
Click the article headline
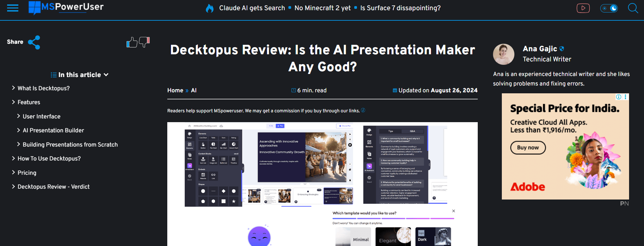[322, 58]
